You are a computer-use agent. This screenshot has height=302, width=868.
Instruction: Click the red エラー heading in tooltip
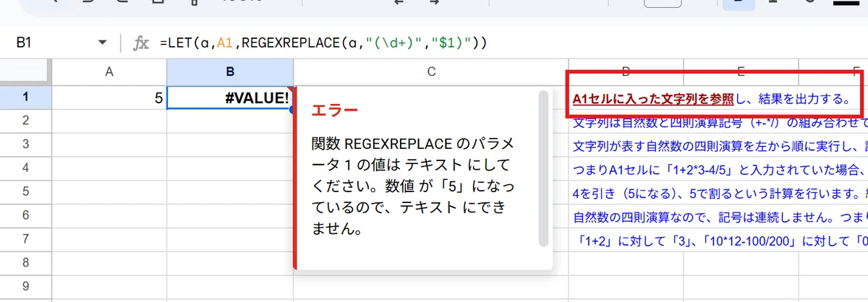[x=334, y=111]
